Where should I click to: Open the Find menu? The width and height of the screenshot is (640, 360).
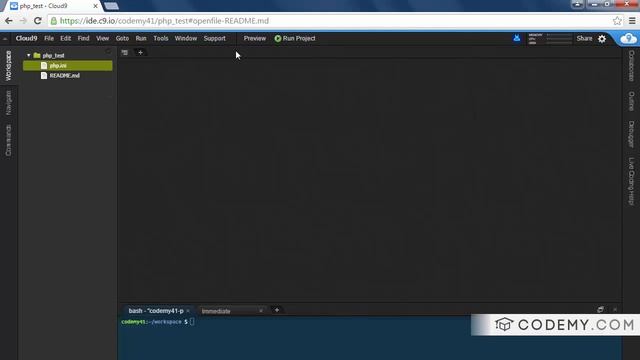(83, 38)
